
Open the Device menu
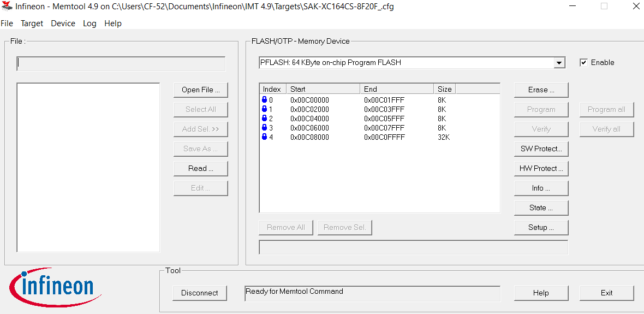click(x=63, y=23)
